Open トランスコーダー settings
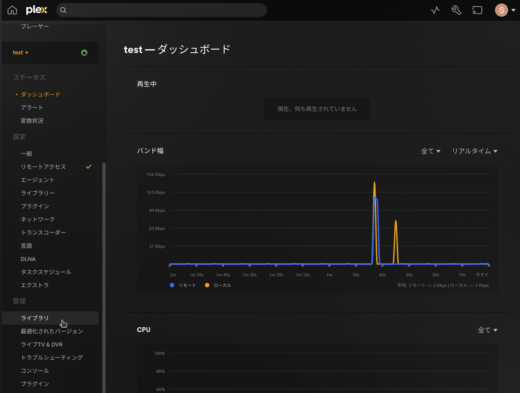This screenshot has width=520, height=393. pyautogui.click(x=43, y=232)
